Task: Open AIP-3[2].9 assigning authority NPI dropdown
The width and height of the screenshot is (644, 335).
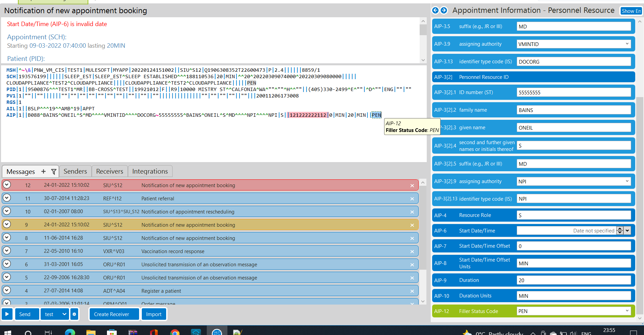Action: point(627,181)
